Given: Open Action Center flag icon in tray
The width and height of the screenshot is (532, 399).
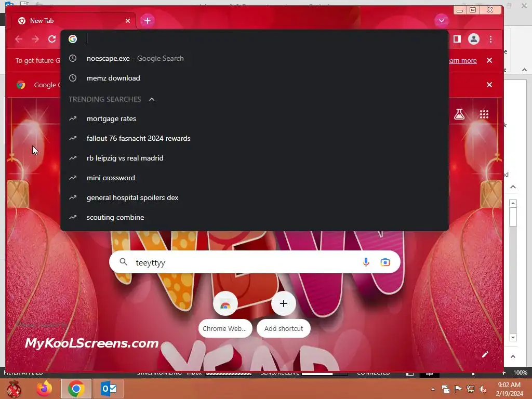Looking at the screenshot, I should click(x=458, y=389).
